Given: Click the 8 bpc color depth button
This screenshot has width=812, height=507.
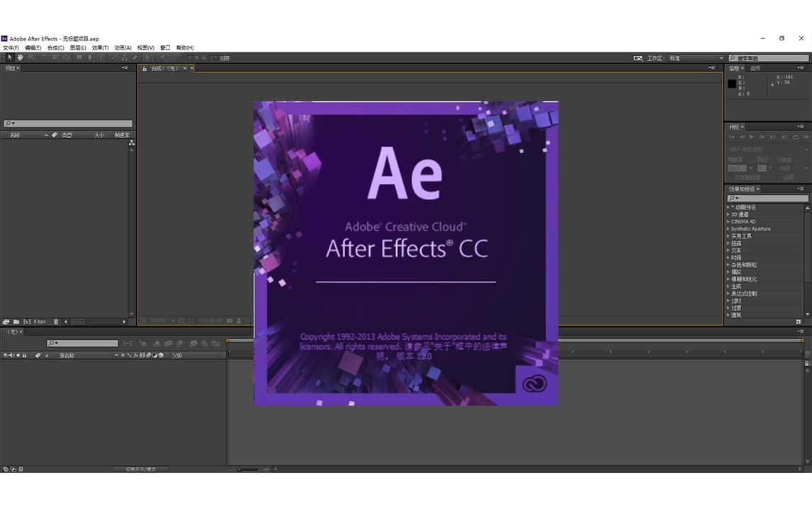Looking at the screenshot, I should point(40,321).
